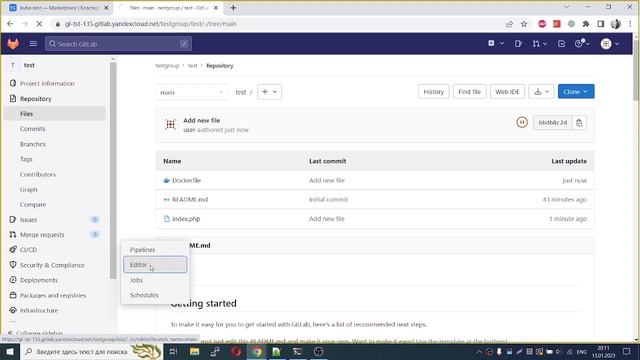This screenshot has width=640, height=360.
Task: Open the hamburger main menu
Action: 33,43
